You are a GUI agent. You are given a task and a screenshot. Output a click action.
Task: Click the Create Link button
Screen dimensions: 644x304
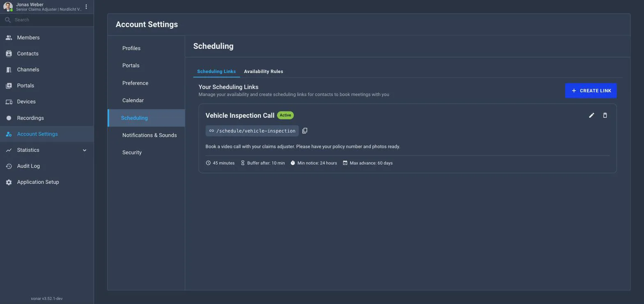coord(591,91)
